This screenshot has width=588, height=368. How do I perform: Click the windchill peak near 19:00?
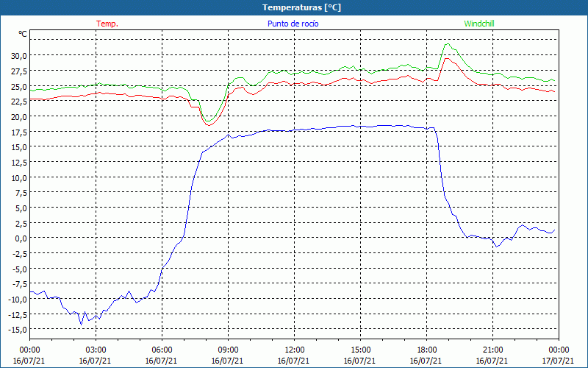click(447, 44)
